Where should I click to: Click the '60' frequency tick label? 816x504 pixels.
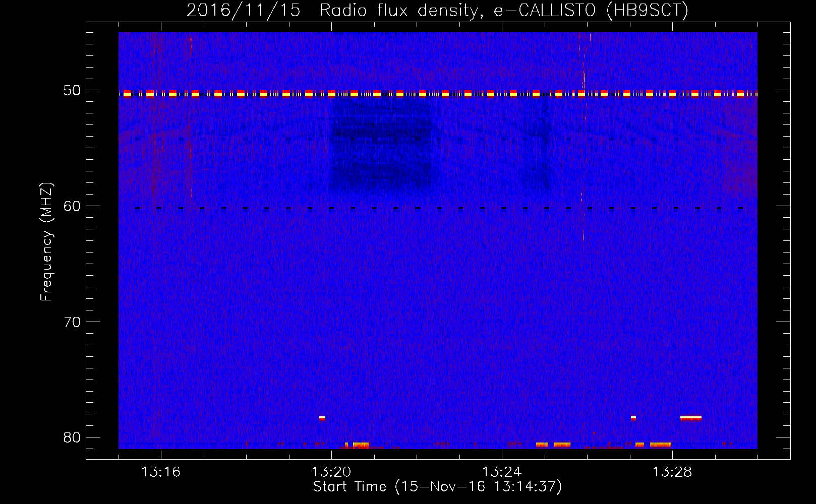pyautogui.click(x=72, y=206)
